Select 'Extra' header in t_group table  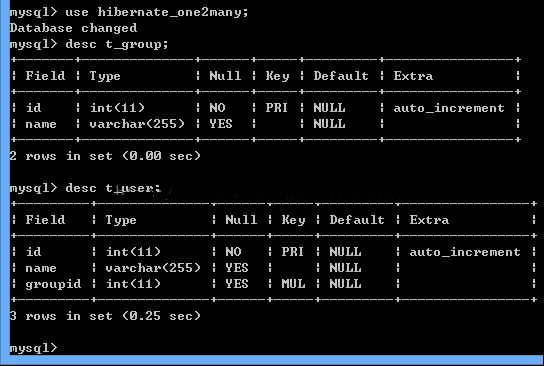[413, 76]
